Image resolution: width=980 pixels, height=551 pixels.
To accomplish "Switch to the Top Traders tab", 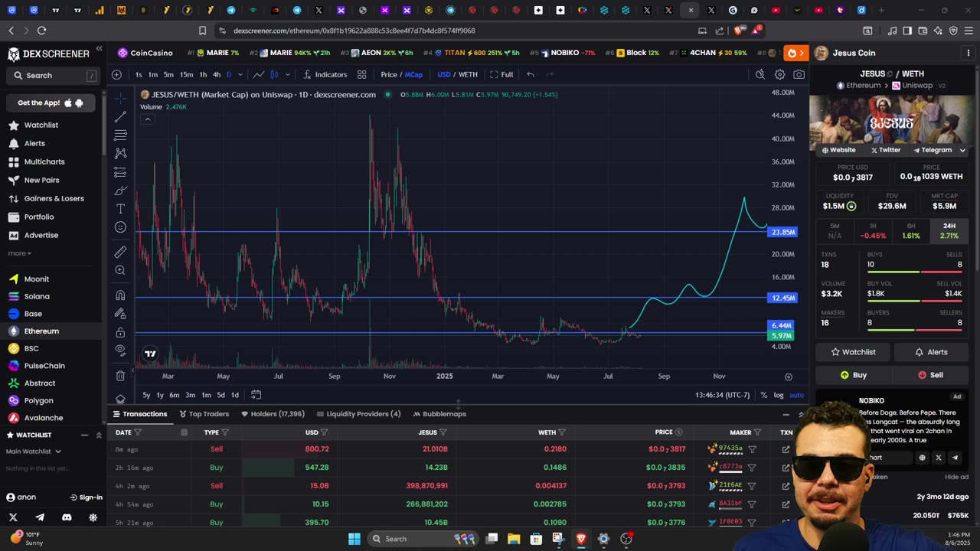I will (x=204, y=414).
